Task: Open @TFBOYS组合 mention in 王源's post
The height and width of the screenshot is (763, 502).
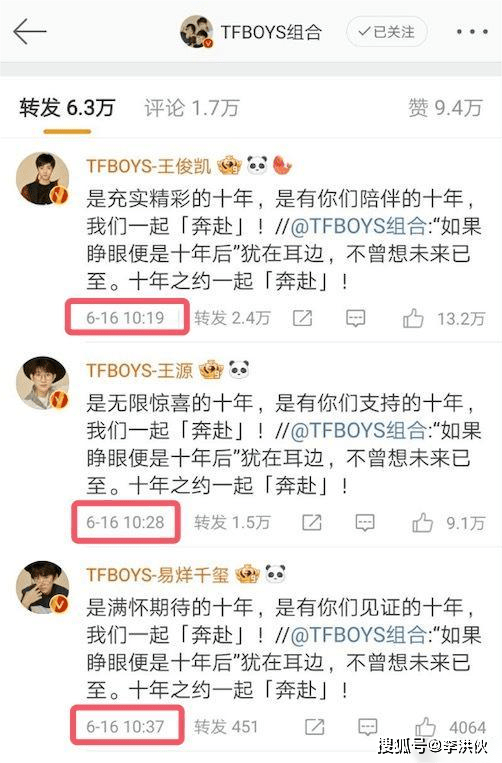Action: click(x=359, y=431)
